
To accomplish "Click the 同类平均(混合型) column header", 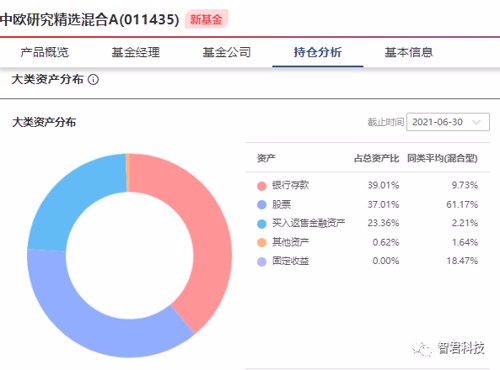I will [x=442, y=158].
